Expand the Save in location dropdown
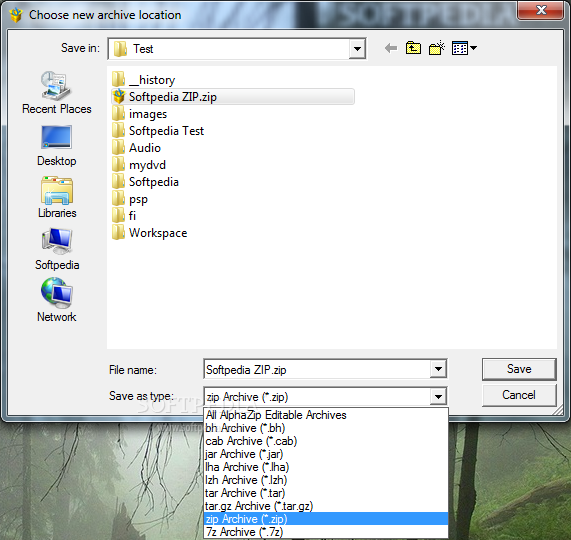Viewport: 571px width, 540px height. (357, 48)
